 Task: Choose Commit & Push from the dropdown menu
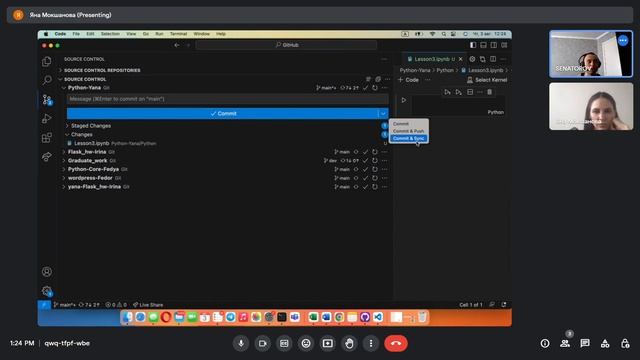coord(409,131)
